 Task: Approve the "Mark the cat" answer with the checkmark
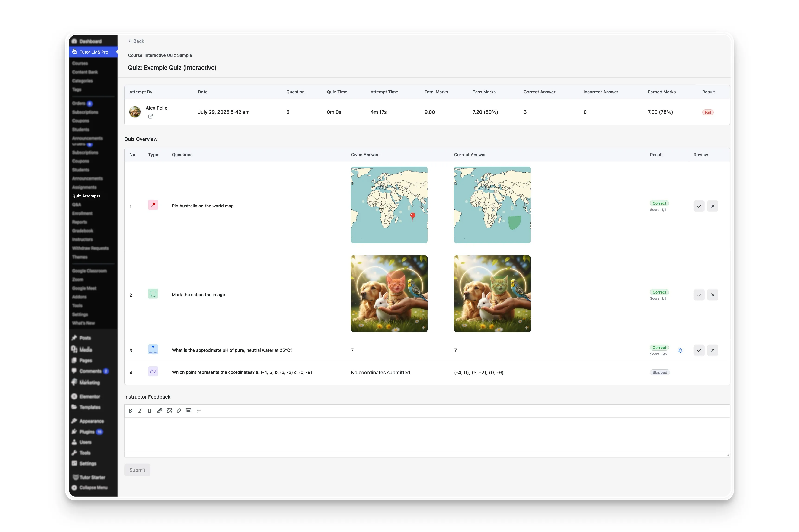[699, 295]
